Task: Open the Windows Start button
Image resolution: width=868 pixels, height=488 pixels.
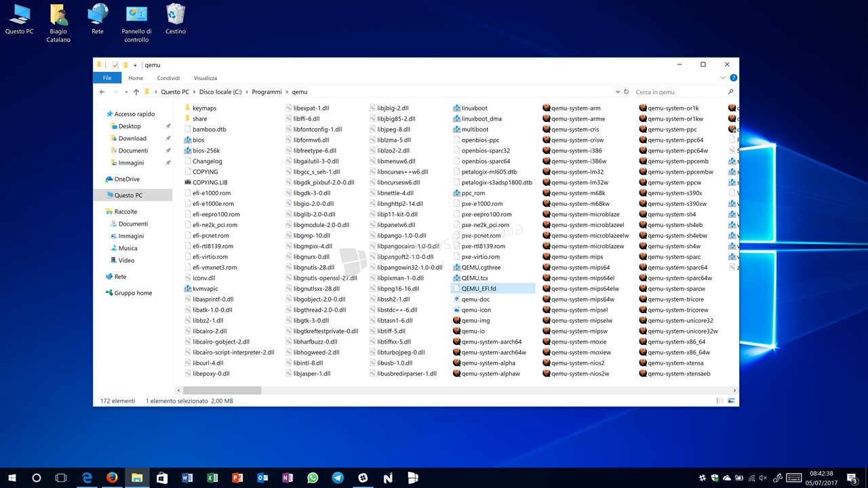Action: [x=12, y=478]
